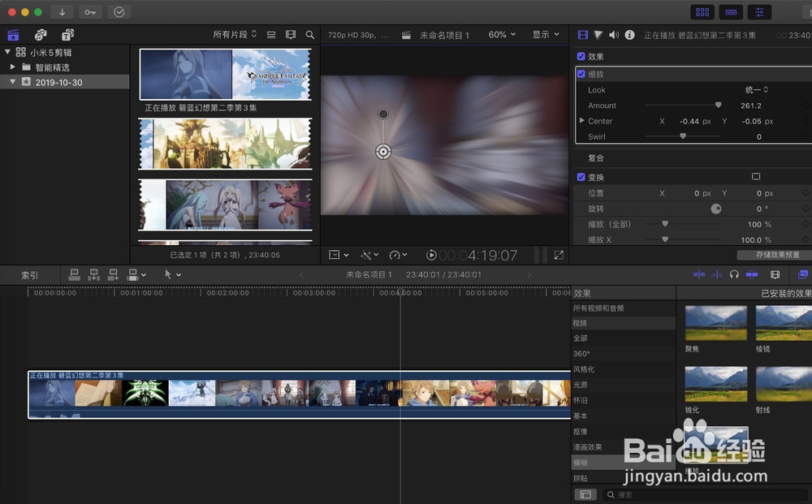This screenshot has height=504, width=812.
Task: Click insert clip edit icon
Action: [93, 275]
